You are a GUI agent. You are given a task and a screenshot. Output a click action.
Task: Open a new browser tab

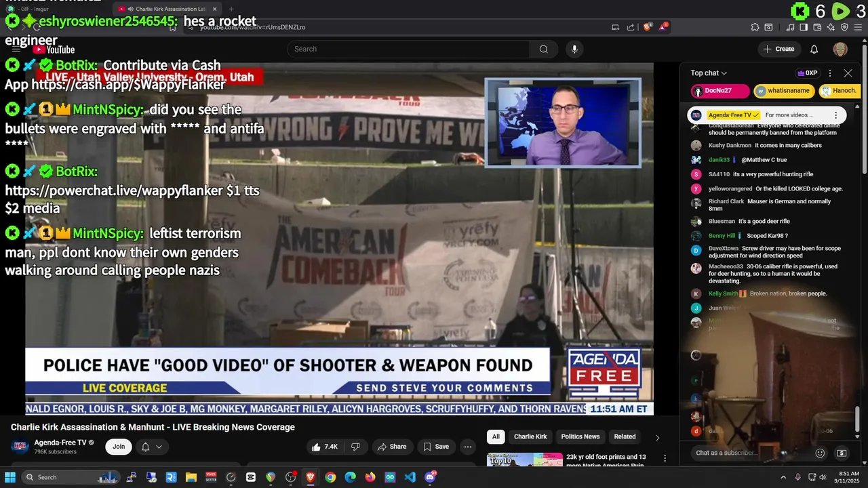tap(231, 9)
